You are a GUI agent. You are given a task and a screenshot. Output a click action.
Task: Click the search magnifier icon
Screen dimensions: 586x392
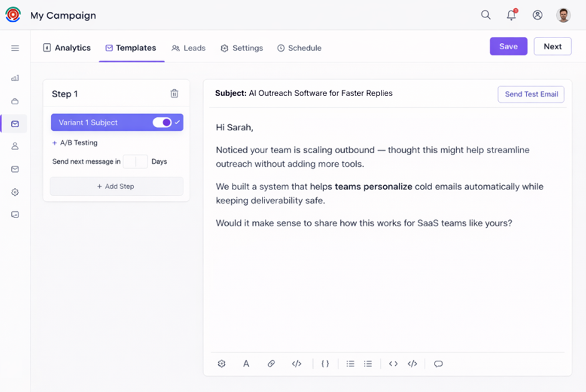pyautogui.click(x=486, y=15)
